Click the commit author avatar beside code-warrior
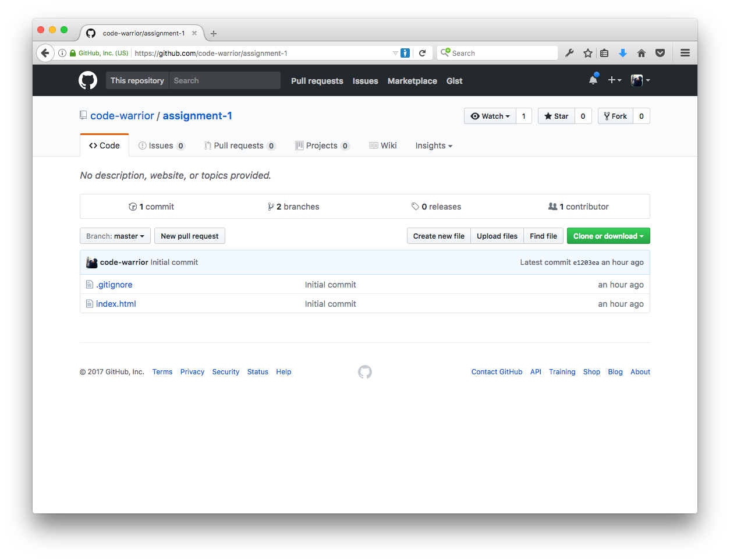Image resolution: width=730 pixels, height=560 pixels. point(91,263)
